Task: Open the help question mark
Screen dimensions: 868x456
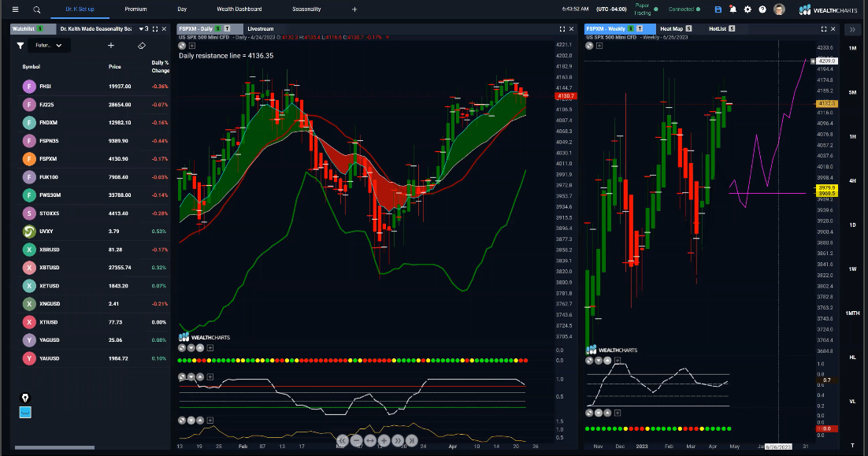Action: [x=762, y=9]
